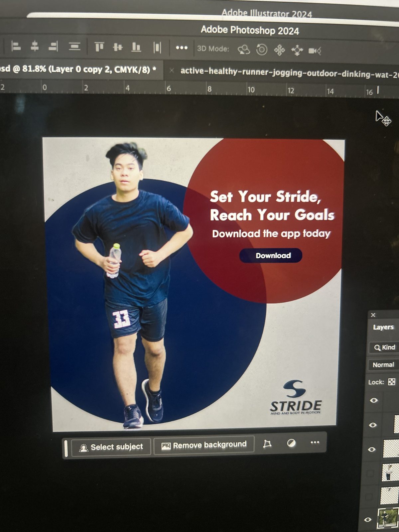
Task: Select third layer's transparent checkerboard thumbnail
Action: click(391, 449)
